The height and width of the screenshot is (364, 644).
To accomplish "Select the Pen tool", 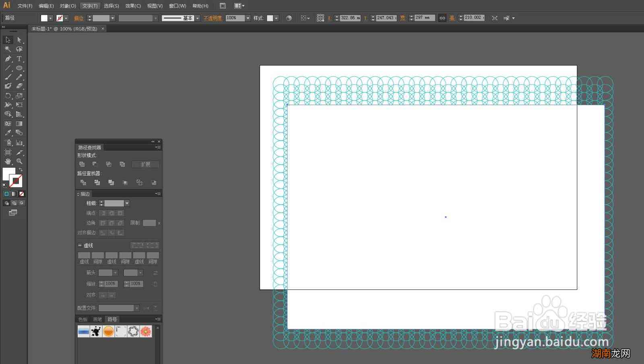I will pyautogui.click(x=8, y=59).
